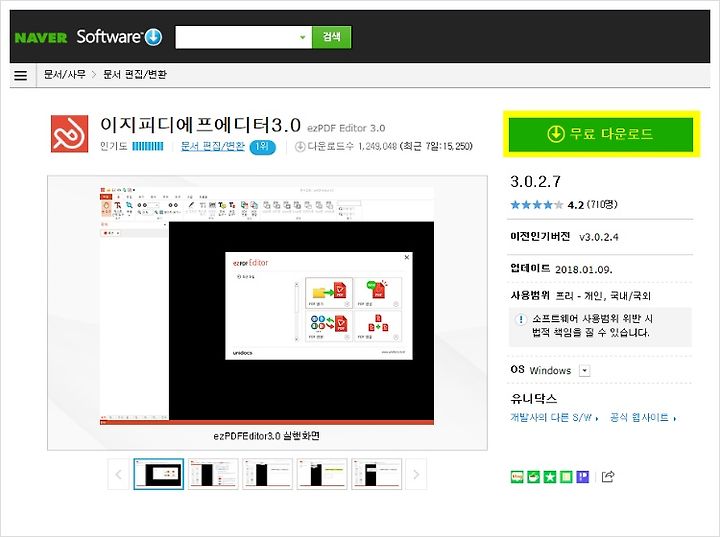
Task: Click the ezPDFEditor3.0 실행화면 caption
Action: pos(267,436)
